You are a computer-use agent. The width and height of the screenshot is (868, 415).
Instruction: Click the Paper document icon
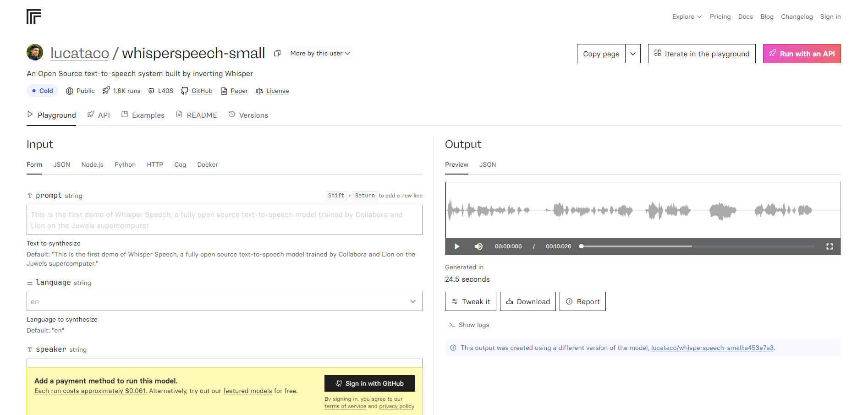point(224,91)
